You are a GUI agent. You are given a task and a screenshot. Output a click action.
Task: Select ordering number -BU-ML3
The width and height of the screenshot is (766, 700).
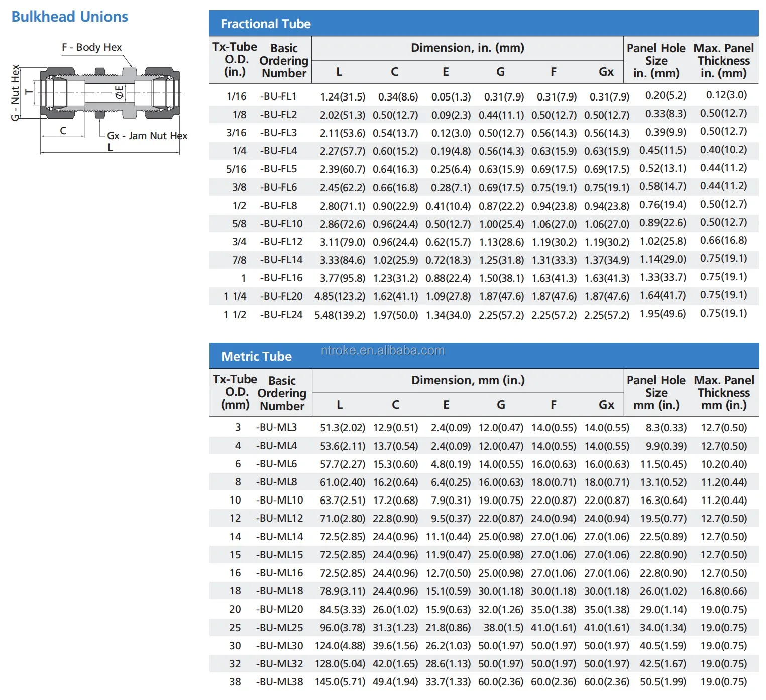tap(276, 427)
